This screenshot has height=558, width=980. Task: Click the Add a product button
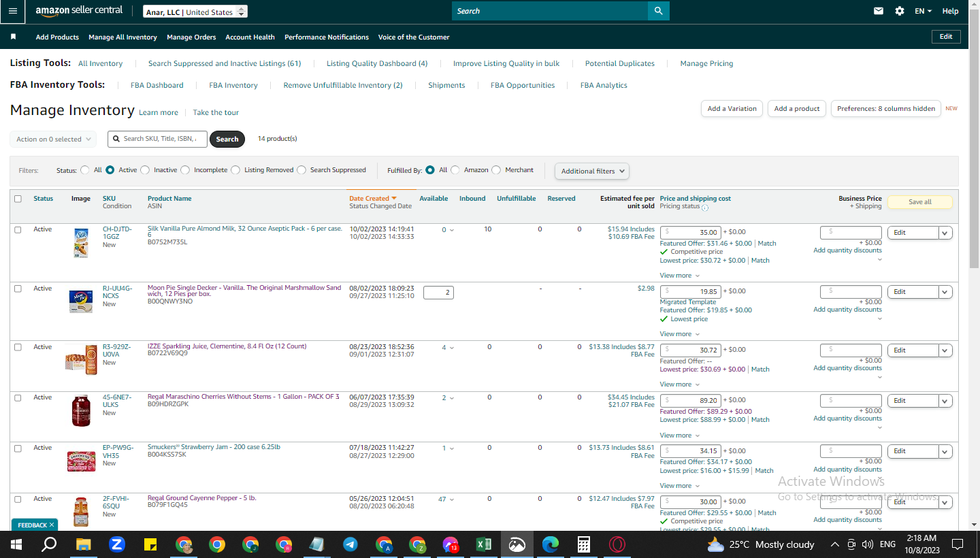click(x=797, y=109)
